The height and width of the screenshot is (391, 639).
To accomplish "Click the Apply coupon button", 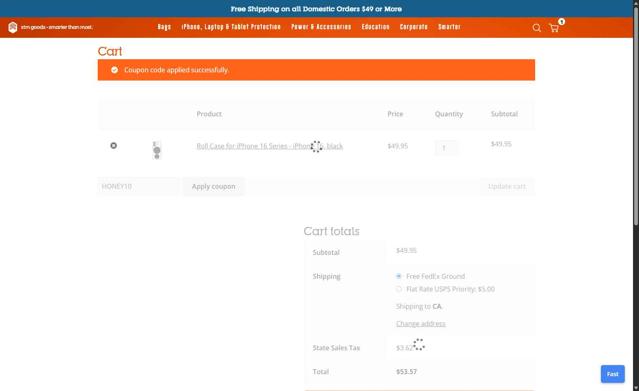I will point(214,186).
